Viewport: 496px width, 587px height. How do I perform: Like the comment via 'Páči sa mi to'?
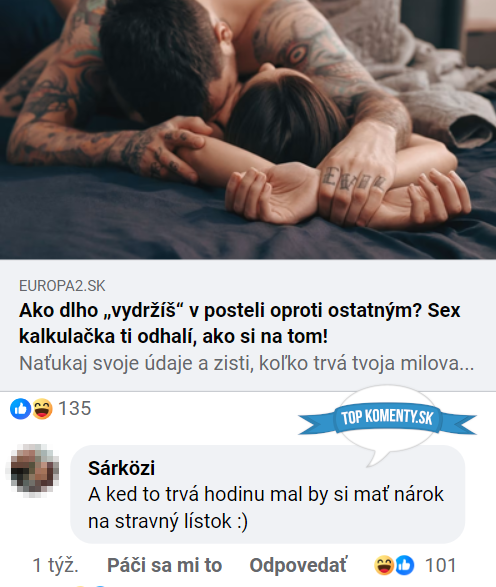pyautogui.click(x=165, y=565)
